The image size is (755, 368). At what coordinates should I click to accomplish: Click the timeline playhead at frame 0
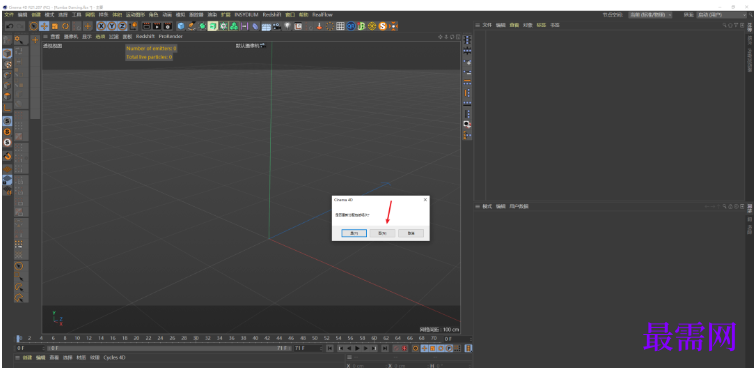[18, 339]
